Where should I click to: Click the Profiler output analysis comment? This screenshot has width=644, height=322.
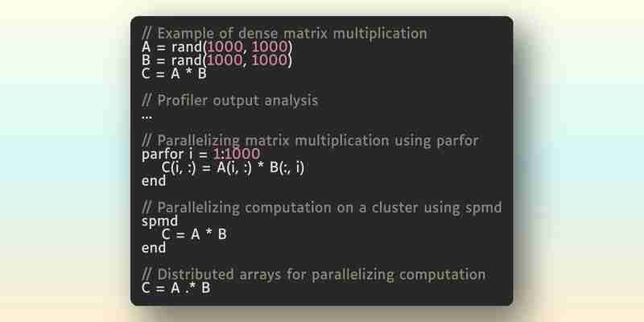tap(229, 101)
